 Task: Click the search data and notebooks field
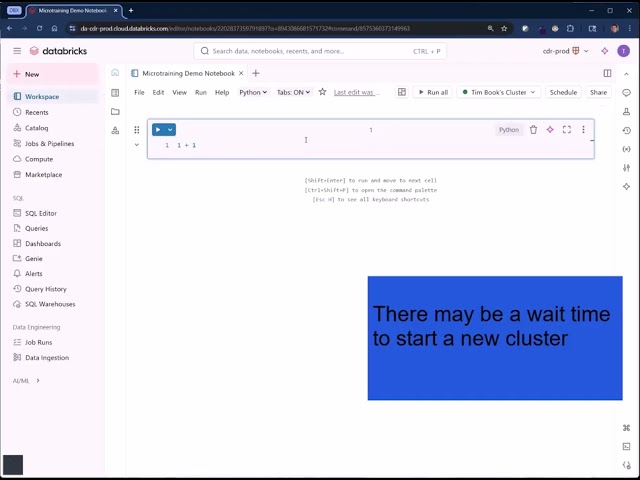point(320,51)
